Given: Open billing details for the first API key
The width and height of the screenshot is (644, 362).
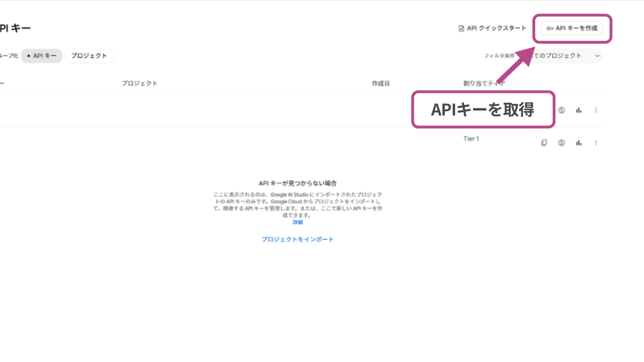Looking at the screenshot, I should pyautogui.click(x=561, y=110).
